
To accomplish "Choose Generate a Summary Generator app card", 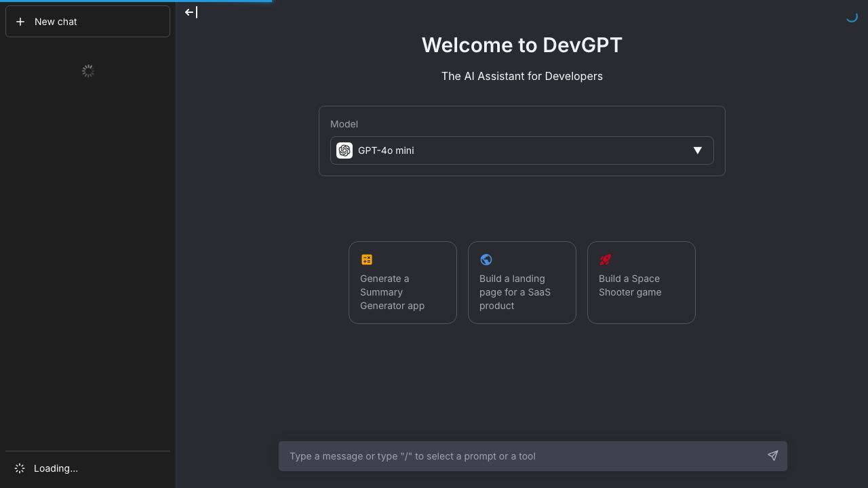I will [x=403, y=283].
